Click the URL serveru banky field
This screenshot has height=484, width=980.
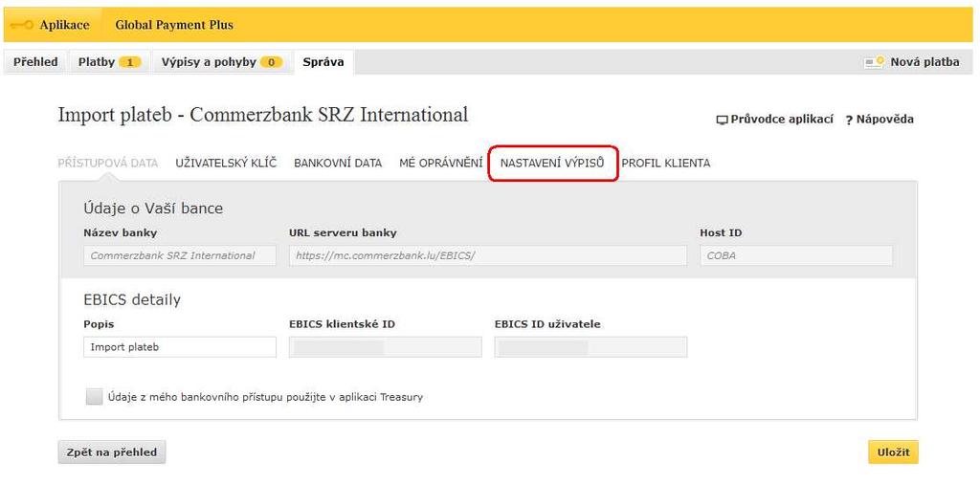488,255
